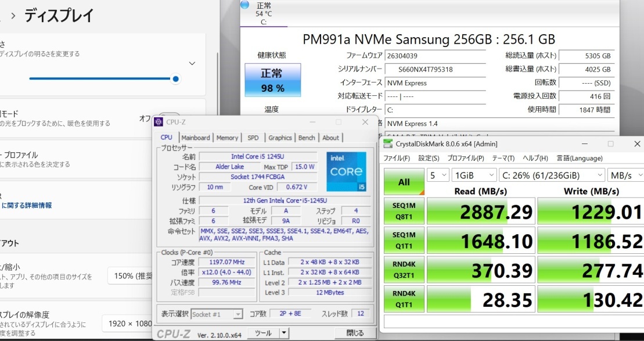
Task: Open the テーマ(T) menu in CrystalDiskMark
Action: coord(503,158)
